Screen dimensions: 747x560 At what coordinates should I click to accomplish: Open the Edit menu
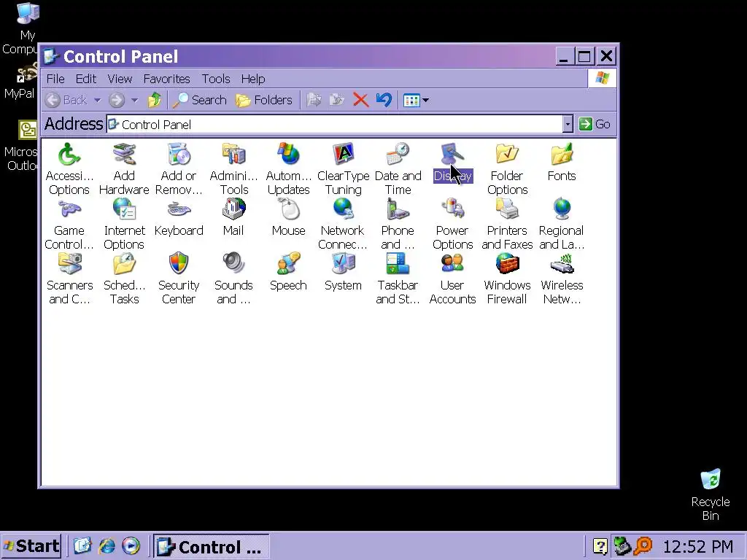click(86, 79)
